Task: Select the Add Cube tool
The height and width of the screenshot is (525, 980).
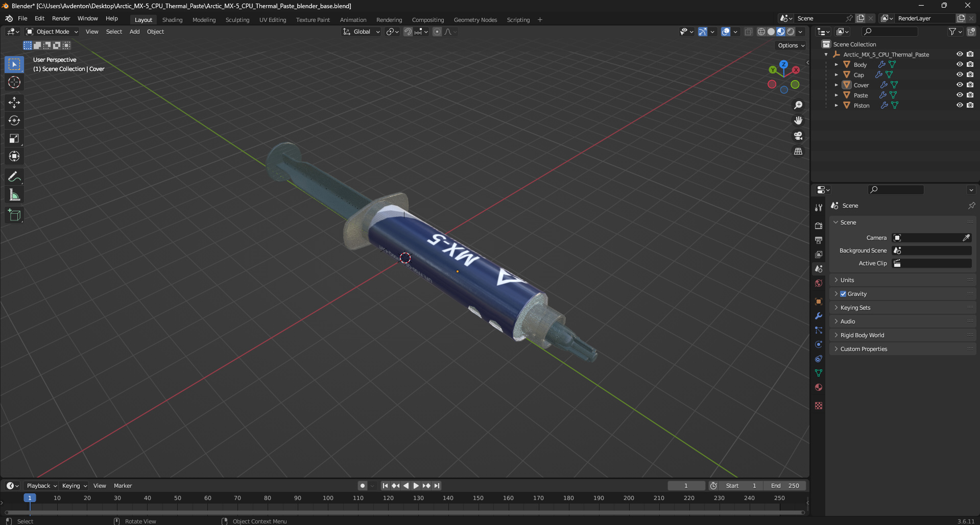Action: [14, 215]
